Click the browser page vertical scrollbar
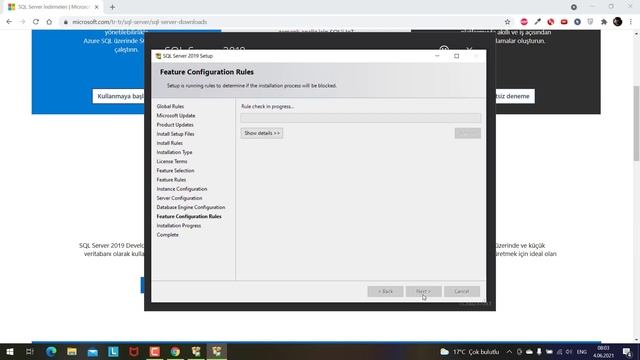Screen dimensions: 640x360 coord(636,124)
